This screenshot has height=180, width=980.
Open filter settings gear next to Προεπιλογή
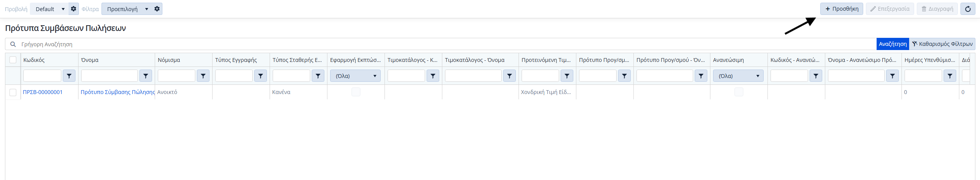click(157, 9)
